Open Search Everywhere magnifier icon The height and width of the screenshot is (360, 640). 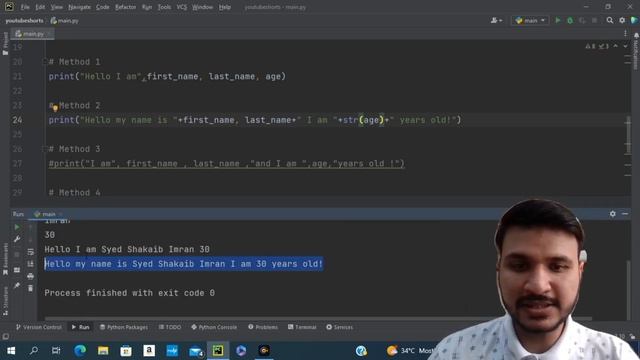tap(610, 20)
